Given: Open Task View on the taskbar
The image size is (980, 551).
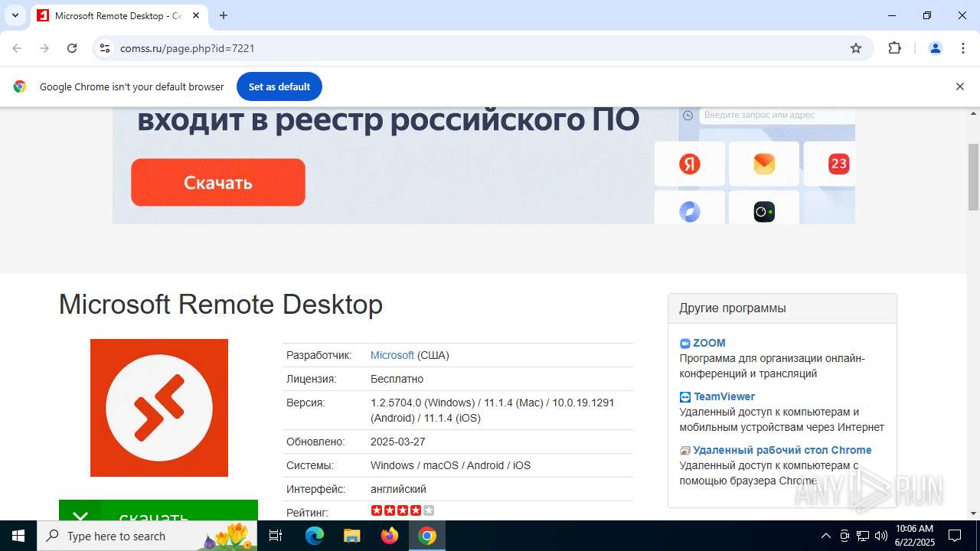Looking at the screenshot, I should pos(276,536).
